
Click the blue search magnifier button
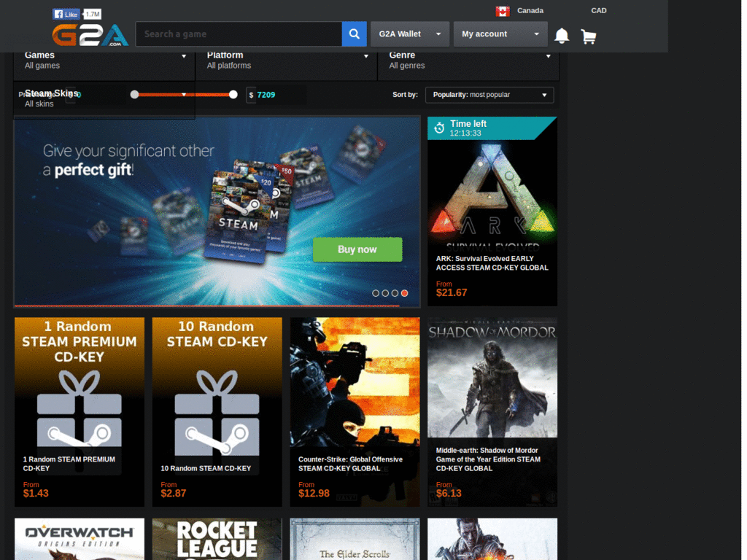(x=354, y=34)
